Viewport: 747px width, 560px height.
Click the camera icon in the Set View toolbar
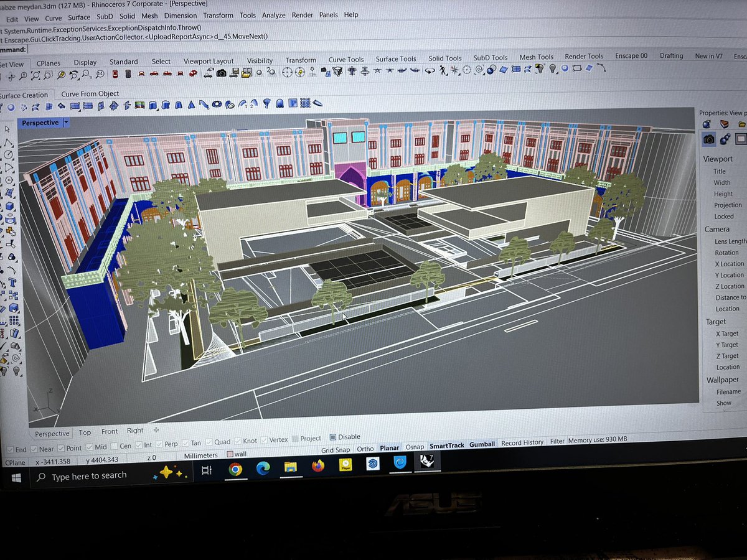point(221,73)
